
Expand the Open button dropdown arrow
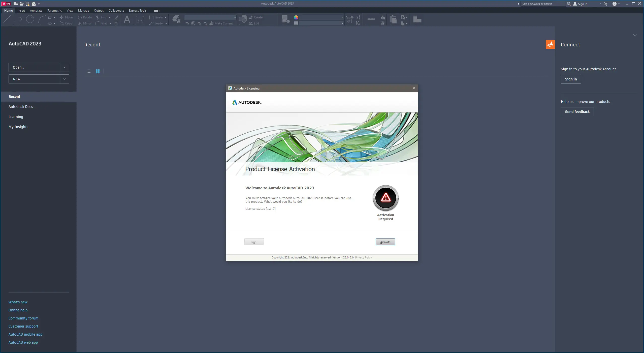pyautogui.click(x=65, y=67)
